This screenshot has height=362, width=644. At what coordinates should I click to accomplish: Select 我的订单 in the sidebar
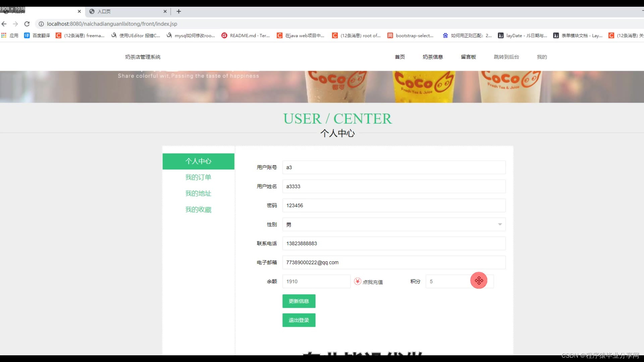pyautogui.click(x=198, y=177)
